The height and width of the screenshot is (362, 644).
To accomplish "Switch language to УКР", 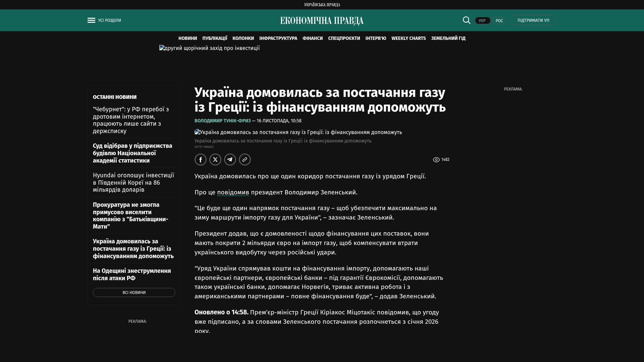I will [482, 21].
